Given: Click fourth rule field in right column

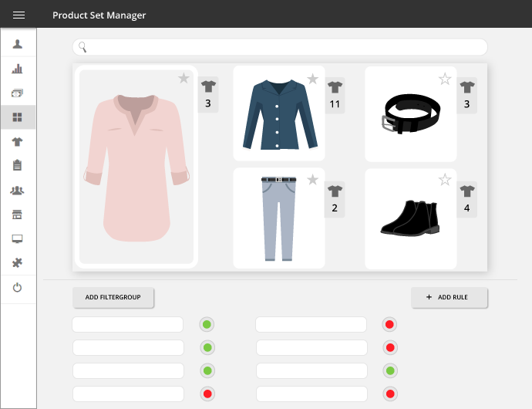Looking at the screenshot, I should click(311, 394).
